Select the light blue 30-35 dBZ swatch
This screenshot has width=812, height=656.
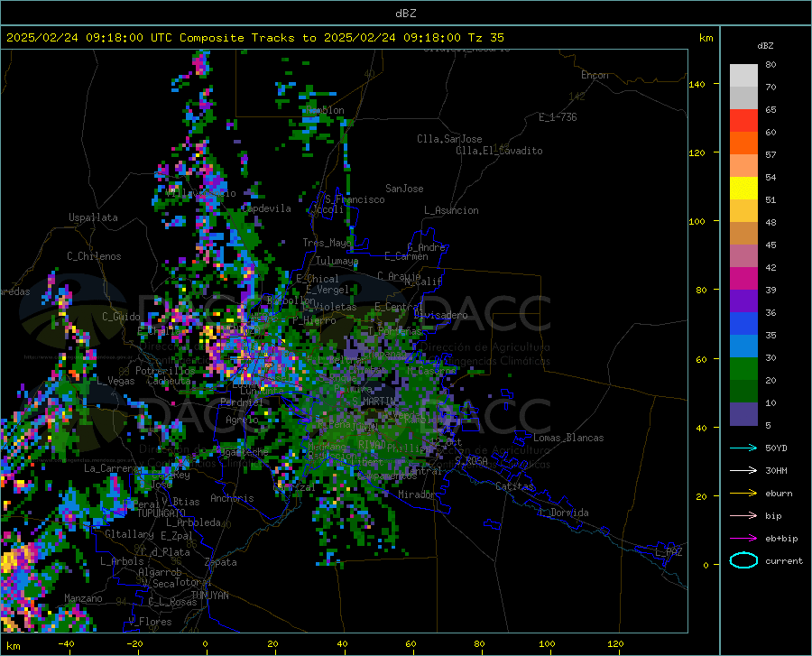[743, 346]
